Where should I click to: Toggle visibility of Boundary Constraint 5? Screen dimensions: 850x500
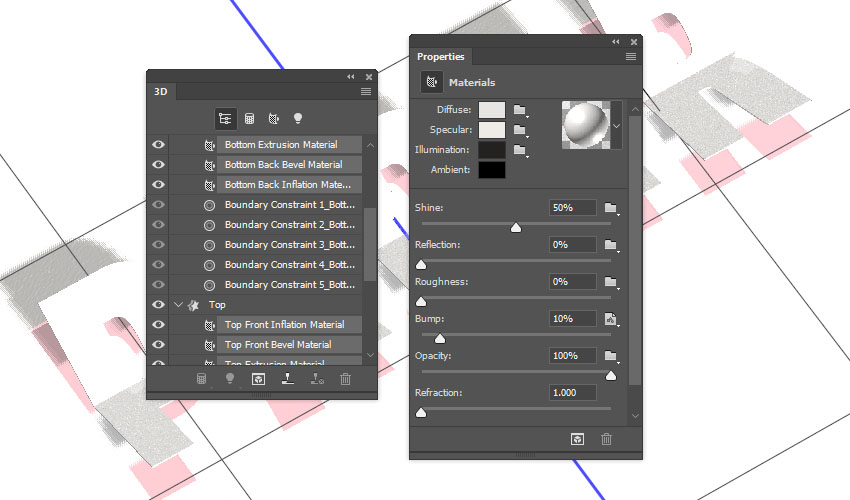158,285
